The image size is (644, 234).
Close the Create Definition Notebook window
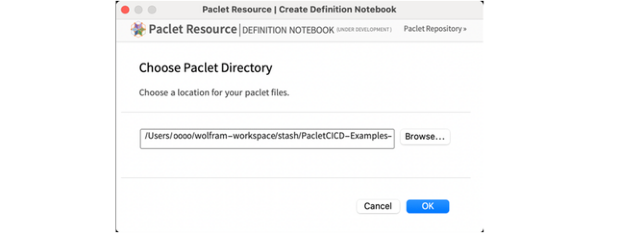(x=125, y=9)
